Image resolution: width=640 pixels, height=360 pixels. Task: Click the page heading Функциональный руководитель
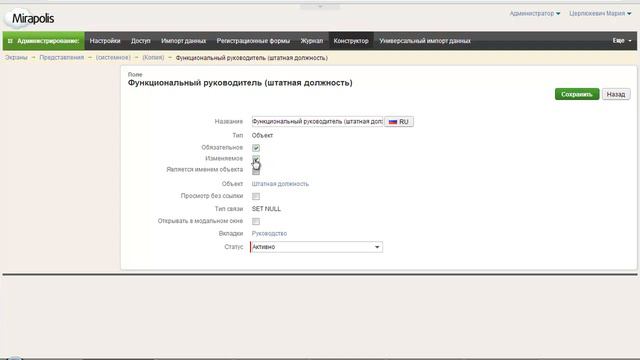240,83
